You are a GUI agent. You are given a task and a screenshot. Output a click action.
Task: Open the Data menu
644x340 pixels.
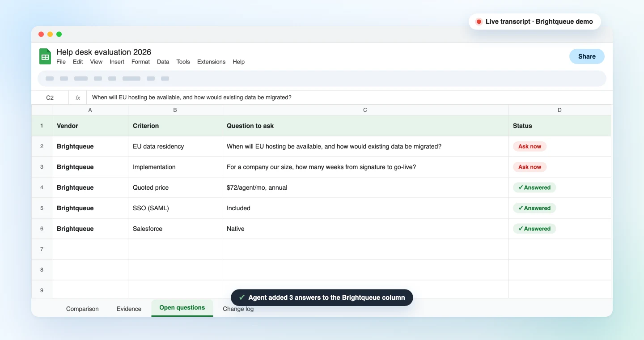tap(163, 62)
